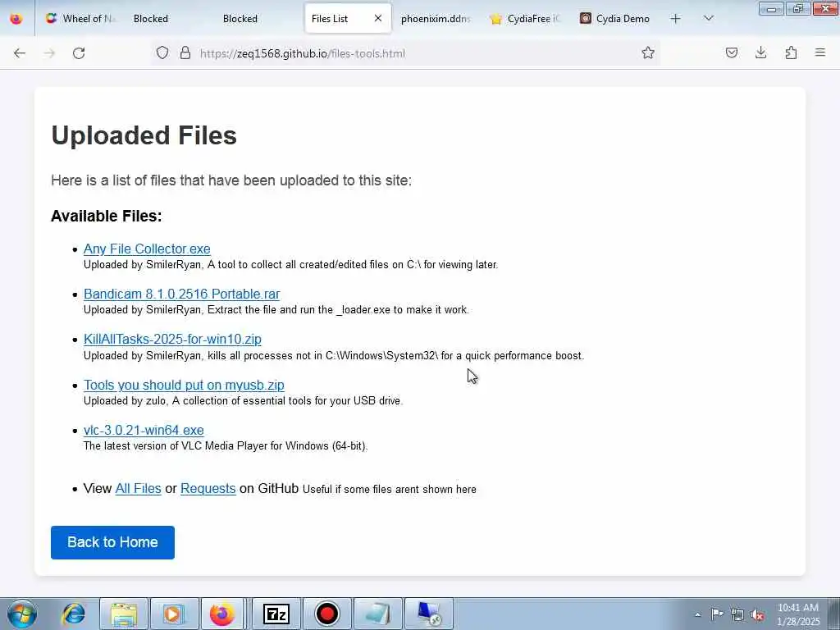Screen dimensions: 840x630
Task: Open the remote desktop monitor taskbar icon
Action: pos(429,614)
